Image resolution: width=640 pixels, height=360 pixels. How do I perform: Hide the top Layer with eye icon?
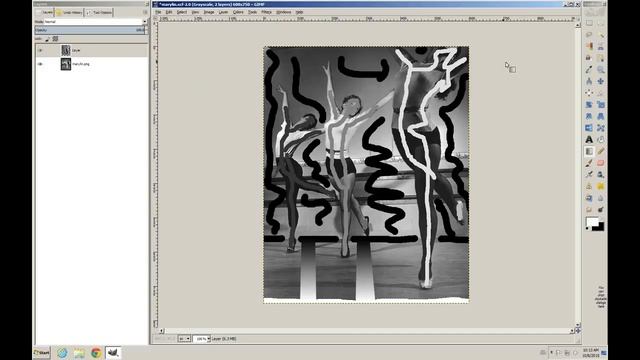[40, 50]
